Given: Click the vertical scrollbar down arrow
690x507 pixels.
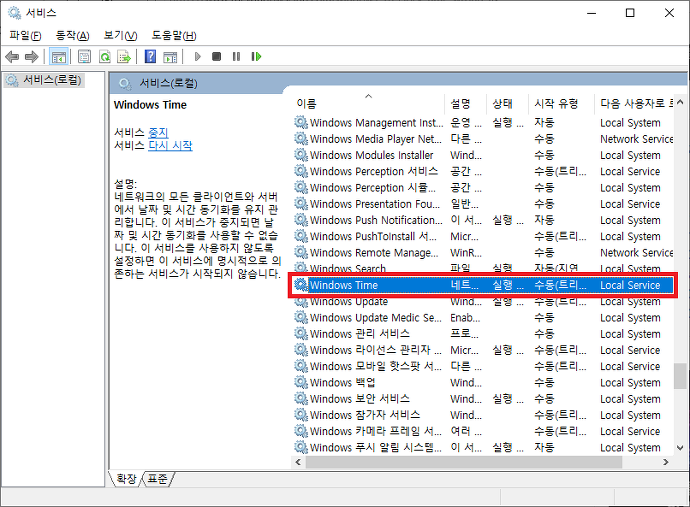Looking at the screenshot, I should point(680,448).
